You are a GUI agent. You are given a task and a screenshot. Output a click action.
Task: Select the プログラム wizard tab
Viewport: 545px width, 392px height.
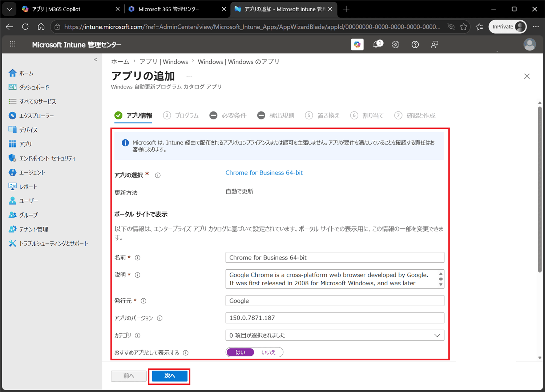coord(181,115)
